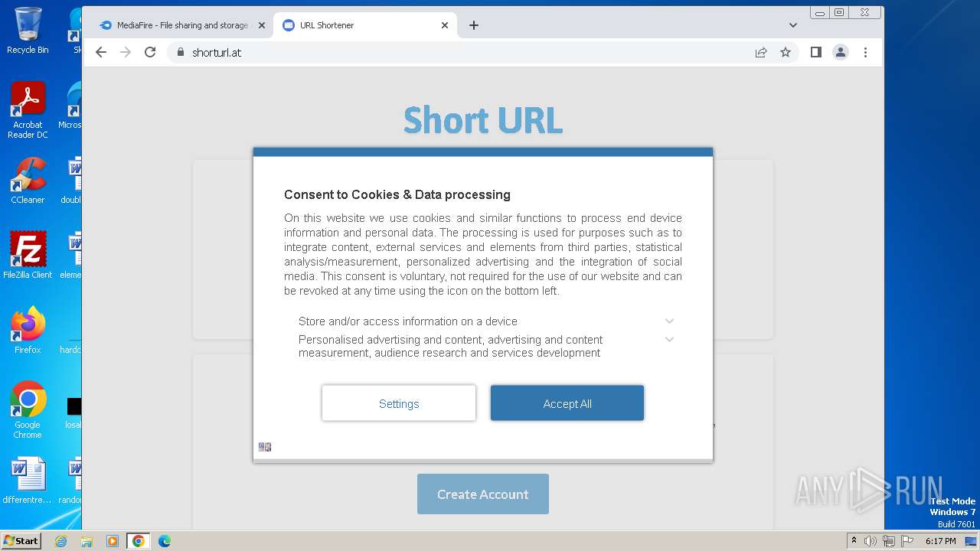Open network status tray icon
980x551 pixels.
889,541
